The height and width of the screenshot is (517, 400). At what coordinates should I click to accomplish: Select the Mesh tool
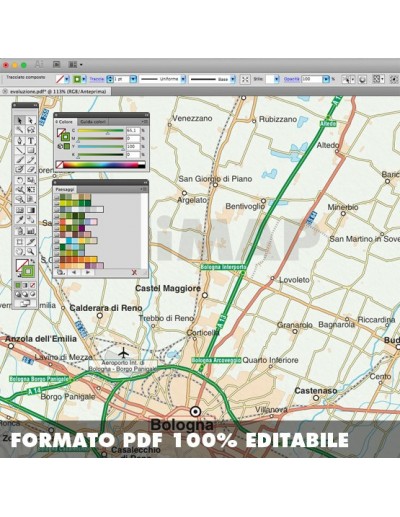click(x=20, y=210)
